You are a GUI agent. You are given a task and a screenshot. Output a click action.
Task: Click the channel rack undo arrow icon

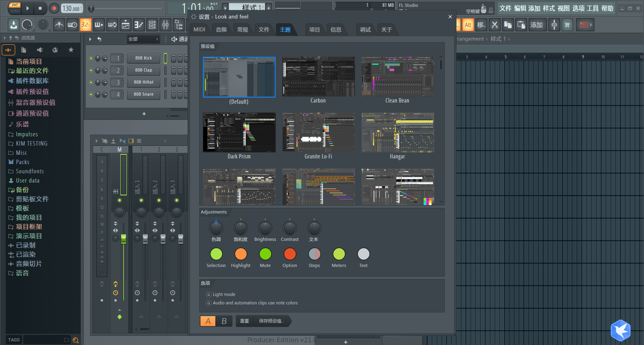point(99,39)
